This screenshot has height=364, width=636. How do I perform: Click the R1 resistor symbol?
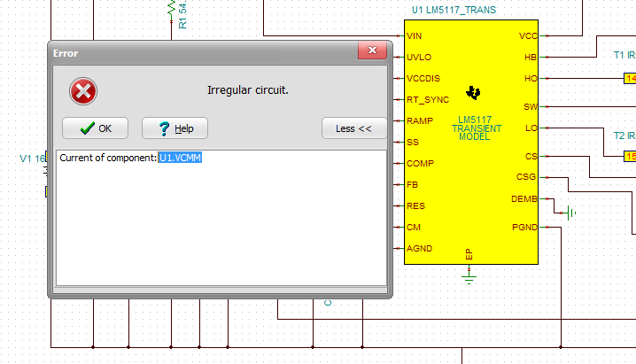pyautogui.click(x=171, y=8)
